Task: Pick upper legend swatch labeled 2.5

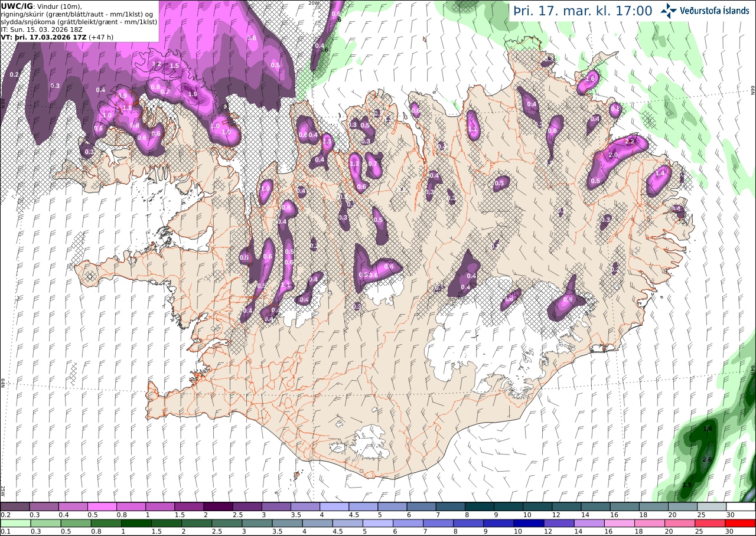Action: click(247, 506)
